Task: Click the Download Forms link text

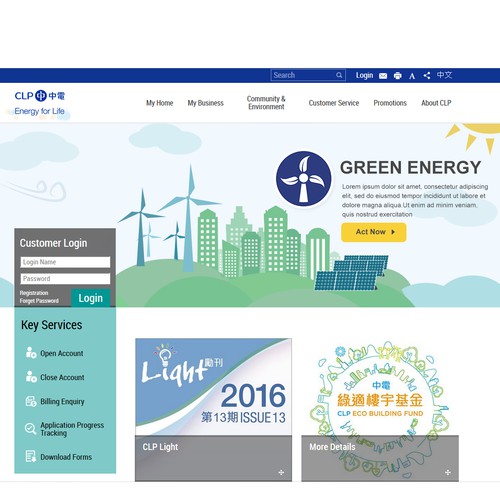Action: (66, 457)
